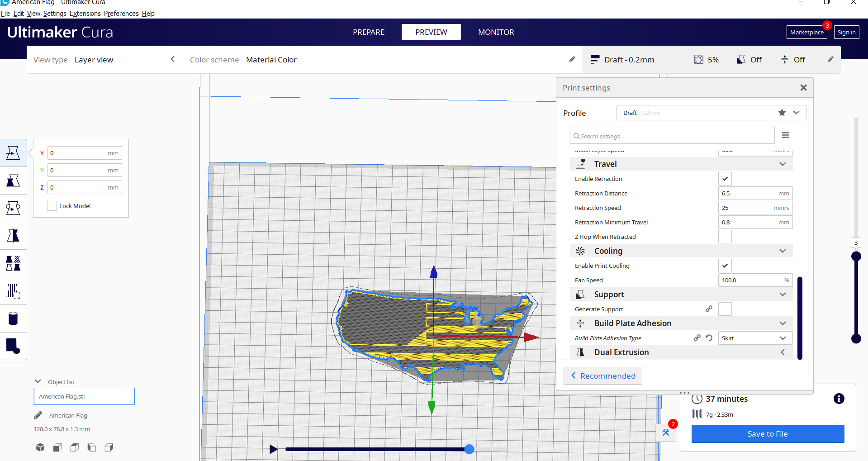
Task: Click the print settings panel scrollbar
Action: (x=800, y=318)
